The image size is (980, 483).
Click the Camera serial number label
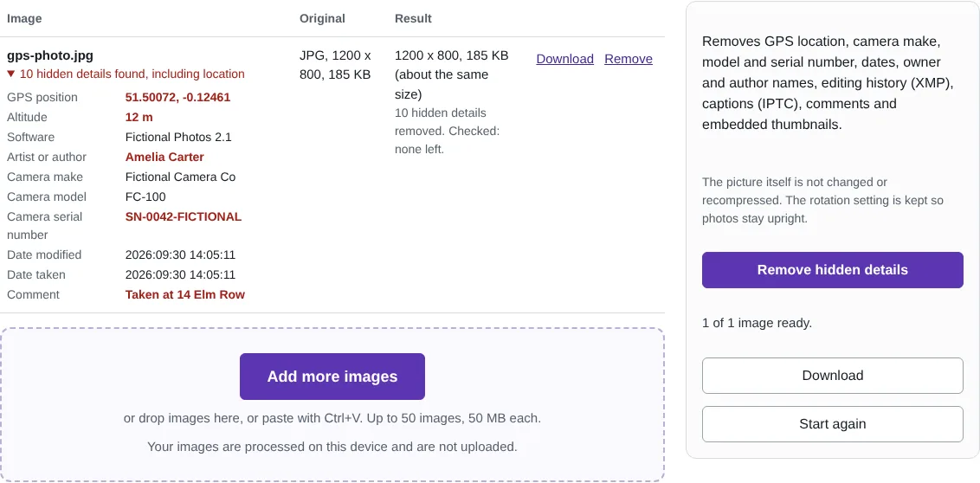pos(44,226)
